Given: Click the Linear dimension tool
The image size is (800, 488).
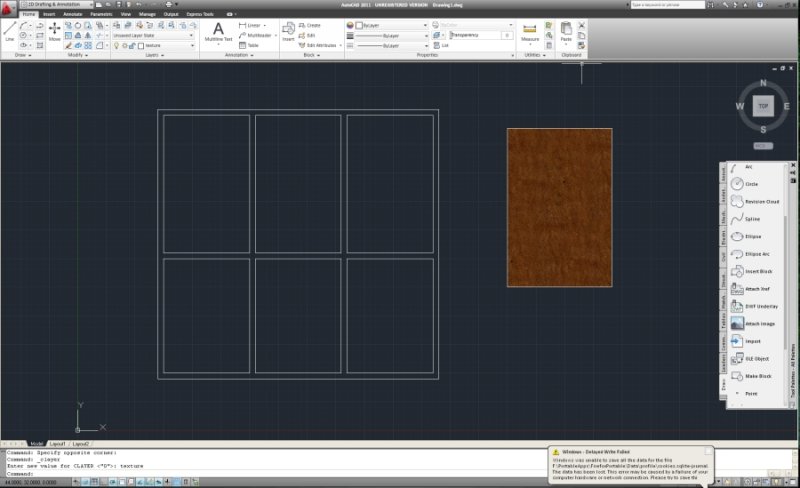Looking at the screenshot, I should [x=252, y=25].
